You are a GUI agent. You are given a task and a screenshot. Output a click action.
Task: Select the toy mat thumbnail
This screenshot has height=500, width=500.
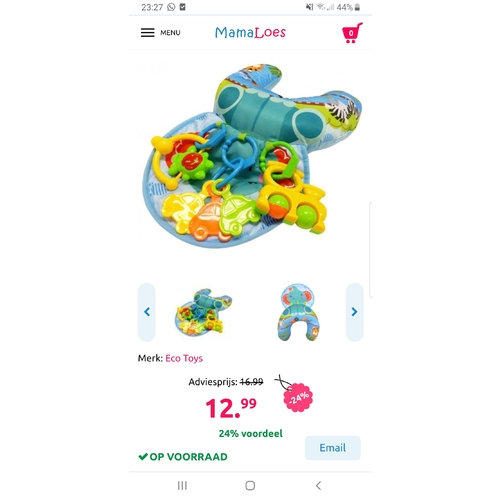(203, 312)
